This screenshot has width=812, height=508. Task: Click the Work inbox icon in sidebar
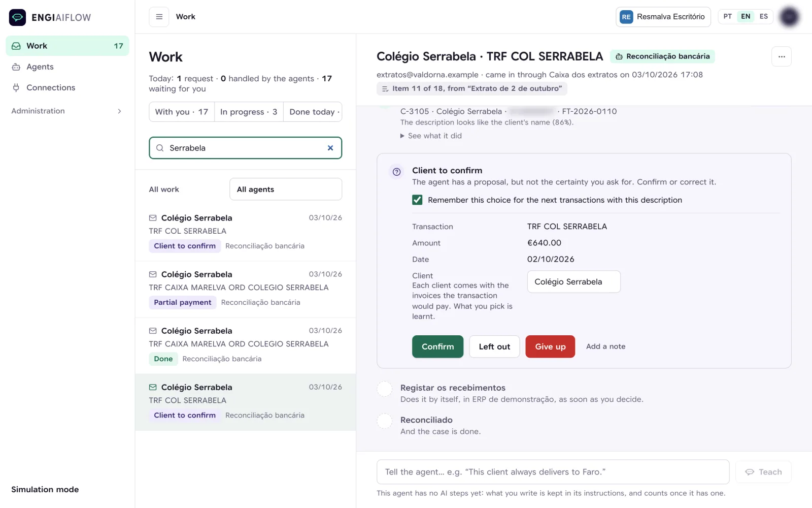point(16,46)
